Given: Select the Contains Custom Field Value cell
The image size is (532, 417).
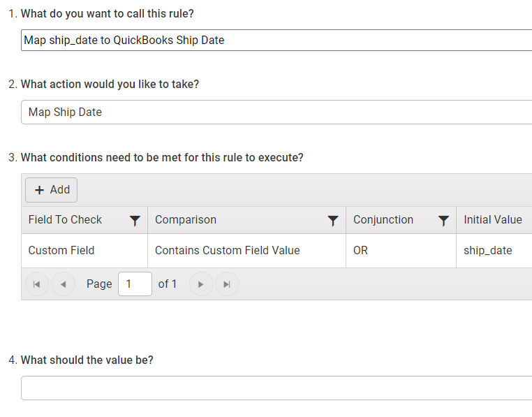Looking at the screenshot, I should pyautogui.click(x=246, y=251).
